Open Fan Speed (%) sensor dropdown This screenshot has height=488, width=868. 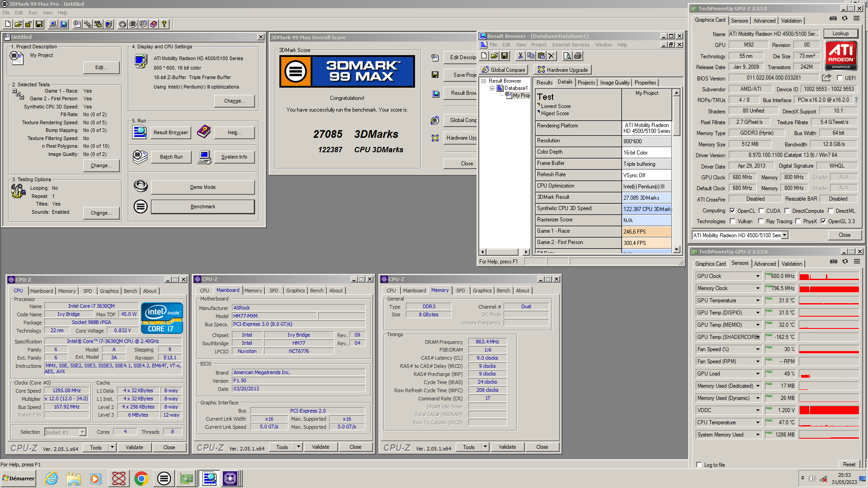[x=758, y=349]
